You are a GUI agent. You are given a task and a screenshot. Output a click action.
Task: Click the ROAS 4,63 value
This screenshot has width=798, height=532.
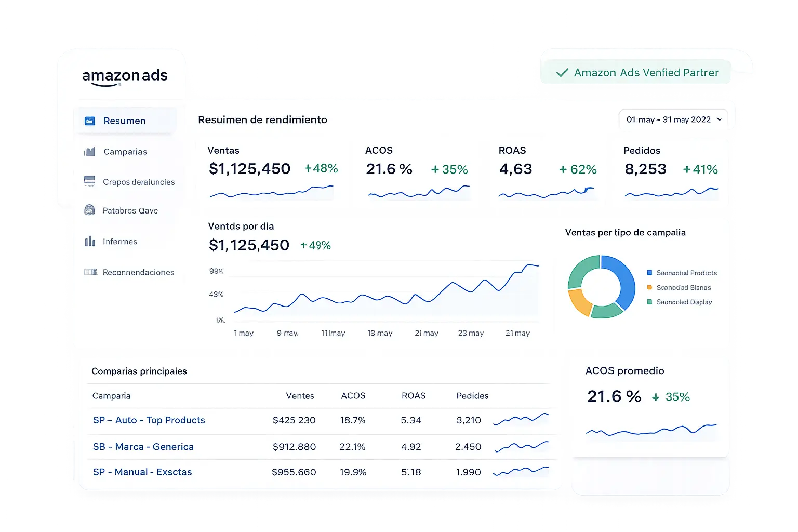pos(516,169)
